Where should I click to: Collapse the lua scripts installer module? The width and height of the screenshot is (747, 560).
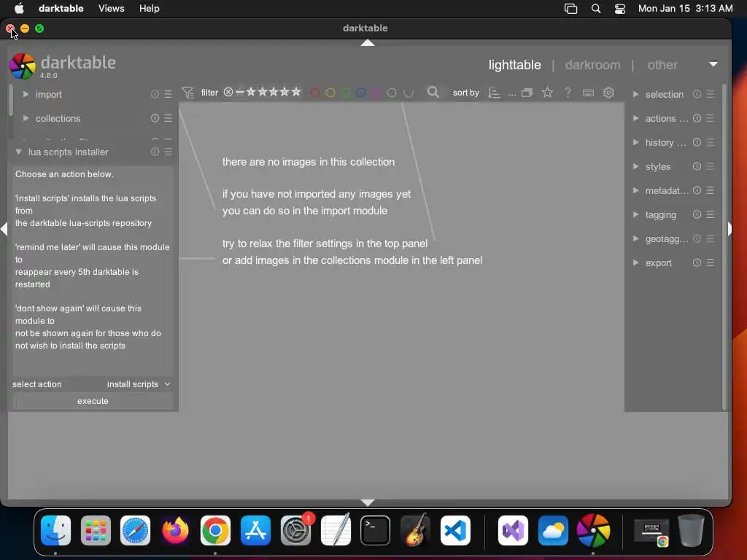(x=18, y=152)
